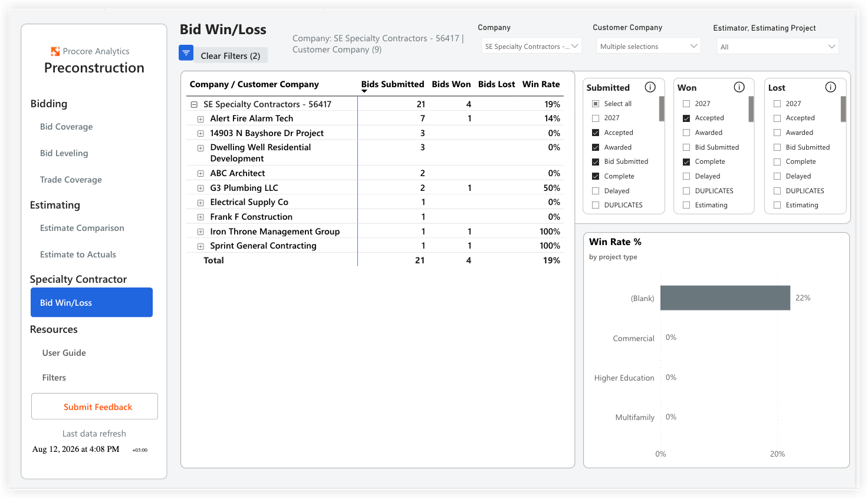Check Delayed in Lost slicer
868x499 pixels.
coord(777,176)
